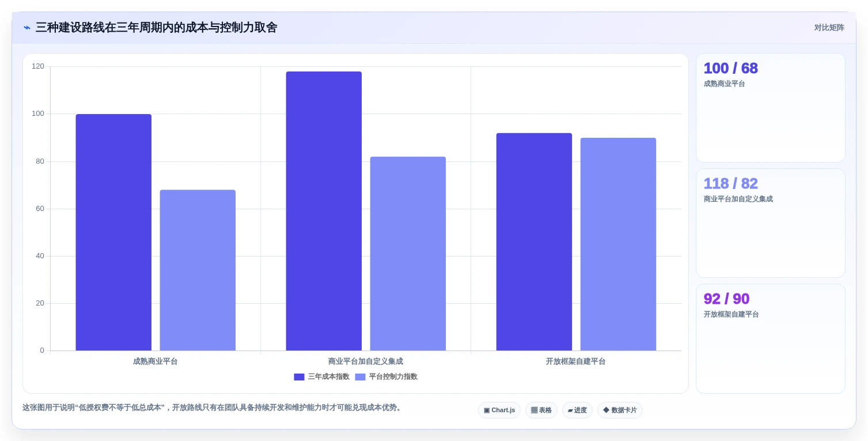Image resolution: width=868 pixels, height=441 pixels.
Task: Toggle the 平台控制力指数 legend entry
Action: coord(386,376)
